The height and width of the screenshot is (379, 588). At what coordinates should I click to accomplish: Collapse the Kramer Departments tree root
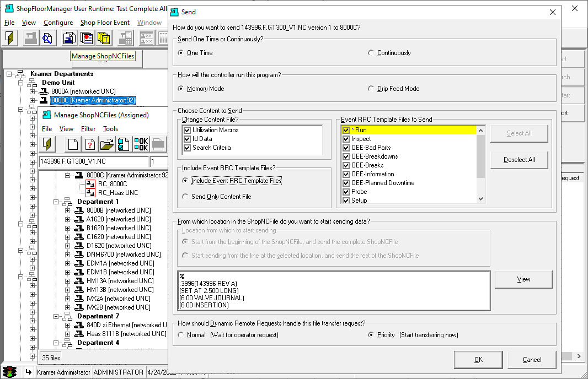9,74
